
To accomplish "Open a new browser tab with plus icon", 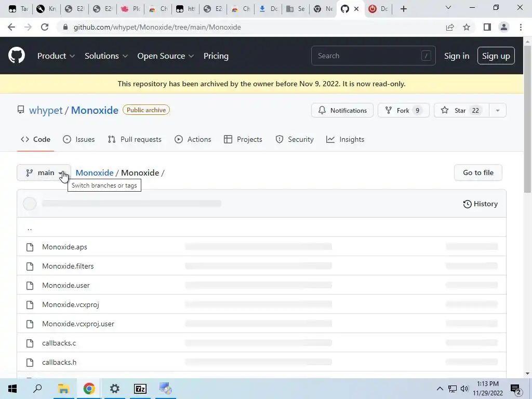I will [403, 9].
